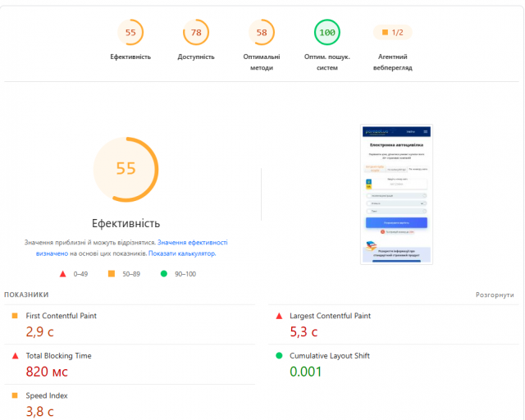The height and width of the screenshot is (420, 525).
Task: Open the Ефективність score gauge 55 at top
Action: (x=130, y=33)
